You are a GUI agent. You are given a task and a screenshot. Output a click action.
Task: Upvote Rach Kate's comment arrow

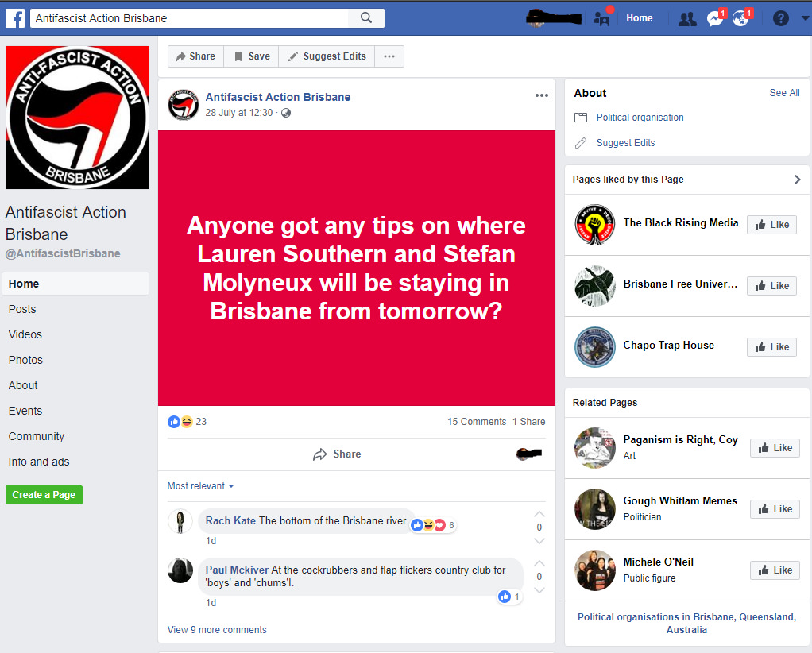pos(539,514)
